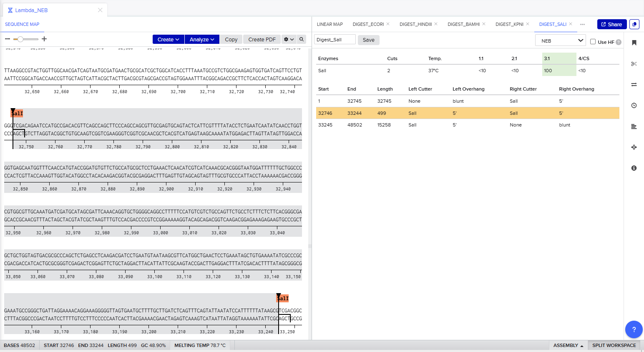Enable the Use HF checkbox
The width and height of the screenshot is (644, 352).
tap(593, 42)
